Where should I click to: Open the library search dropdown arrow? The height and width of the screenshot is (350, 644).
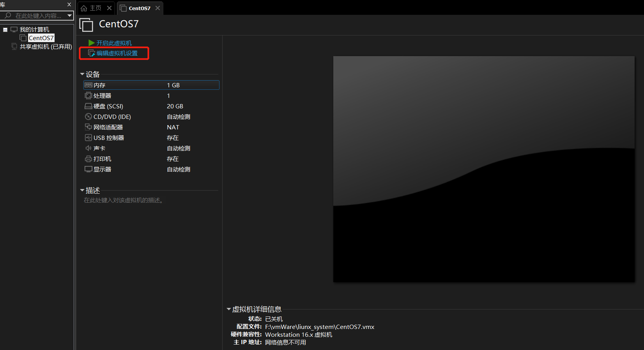pyautogui.click(x=70, y=16)
